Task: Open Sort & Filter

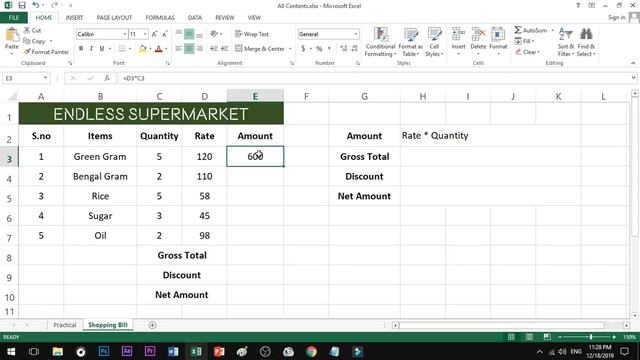Action: point(566,42)
